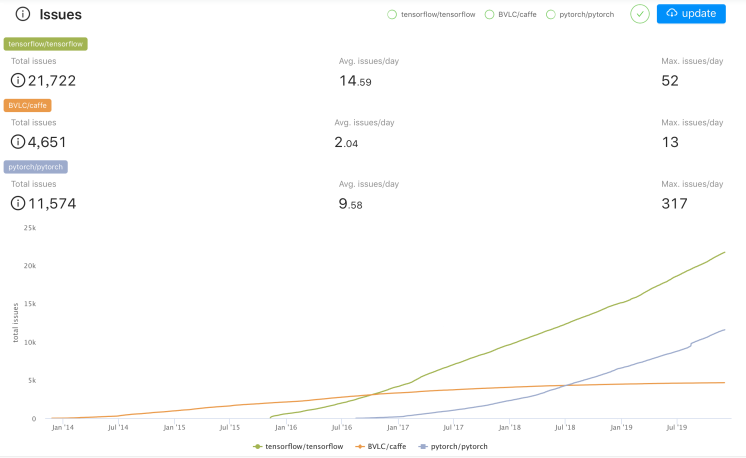Click the 2.04 avg issues/day value
The width and height of the screenshot is (746, 458).
click(346, 142)
